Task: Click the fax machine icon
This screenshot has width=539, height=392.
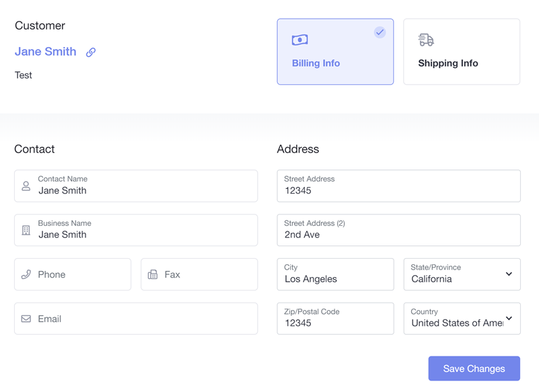Action: point(153,274)
